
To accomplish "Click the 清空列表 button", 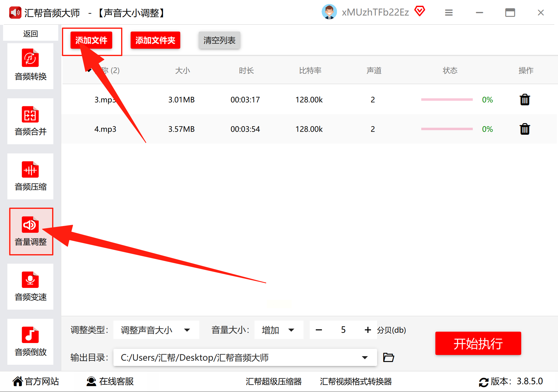I will [x=220, y=40].
